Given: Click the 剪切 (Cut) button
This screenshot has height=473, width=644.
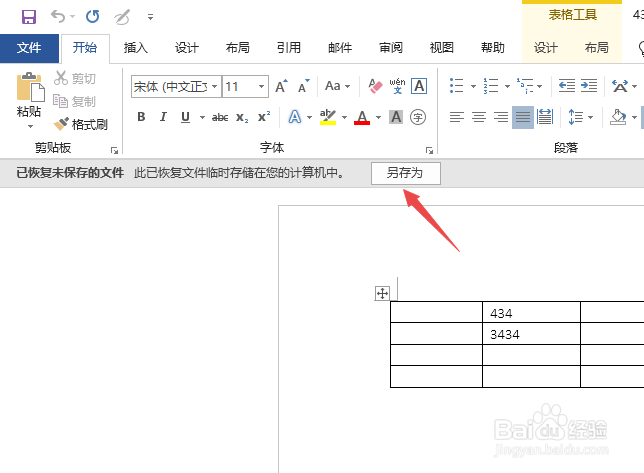Looking at the screenshot, I should [75, 78].
